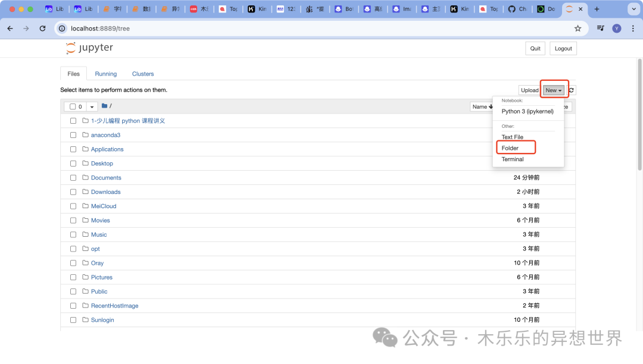Click folder icon beside Desktop
This screenshot has width=643, height=364.
[85, 164]
